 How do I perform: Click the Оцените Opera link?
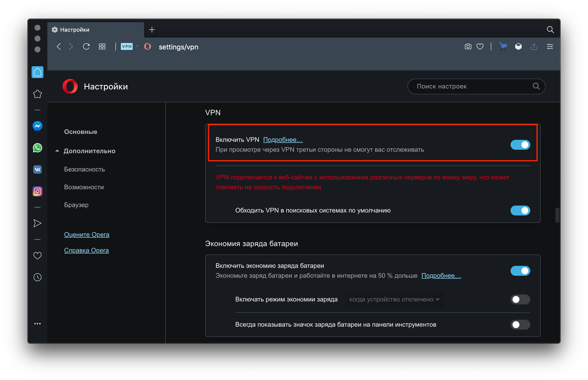[87, 234]
